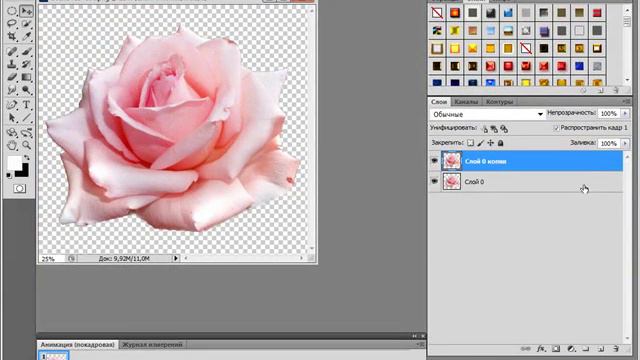Select animation frame 1 thumbnail

tap(53, 356)
